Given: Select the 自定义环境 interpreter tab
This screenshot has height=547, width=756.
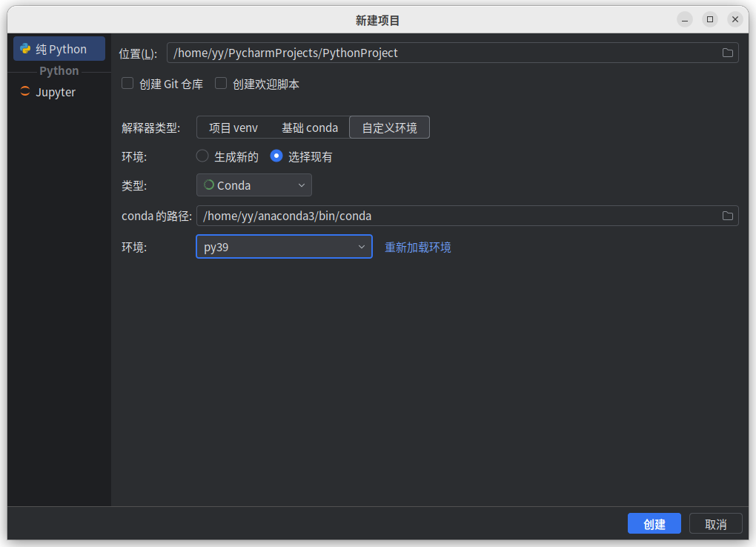Looking at the screenshot, I should click(390, 127).
